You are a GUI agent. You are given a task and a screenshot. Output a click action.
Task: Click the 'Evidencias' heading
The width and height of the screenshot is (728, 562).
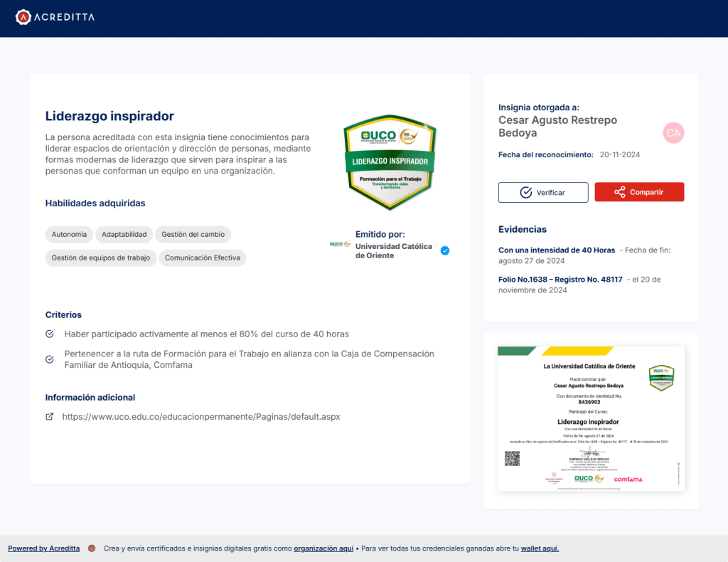(x=523, y=230)
